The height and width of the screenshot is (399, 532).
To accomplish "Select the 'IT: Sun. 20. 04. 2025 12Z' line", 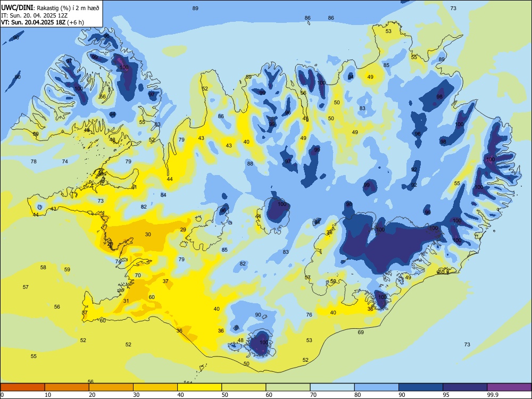I will [x=34, y=15].
